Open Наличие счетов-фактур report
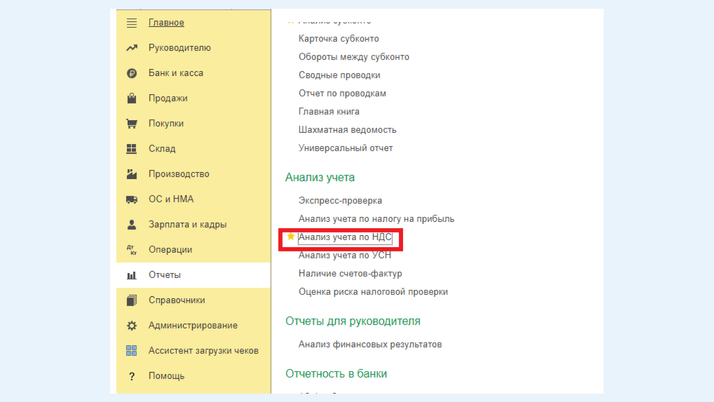This screenshot has height=402, width=714. click(350, 274)
